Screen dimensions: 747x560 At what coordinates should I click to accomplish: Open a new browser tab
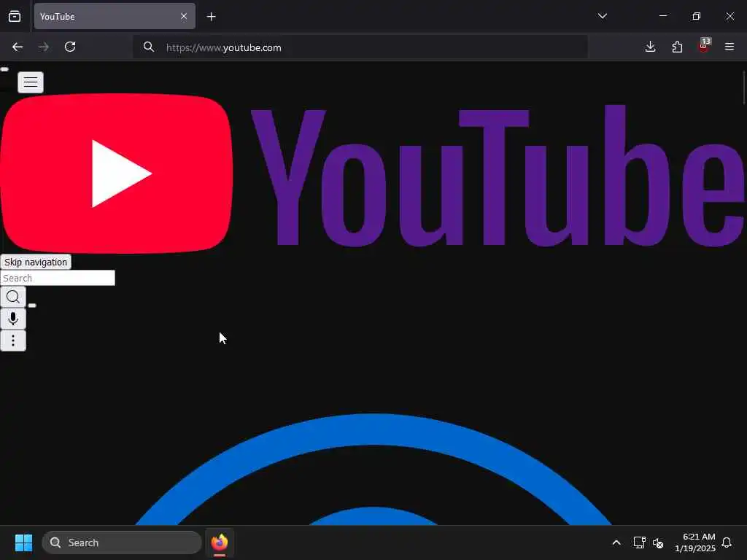click(x=212, y=17)
